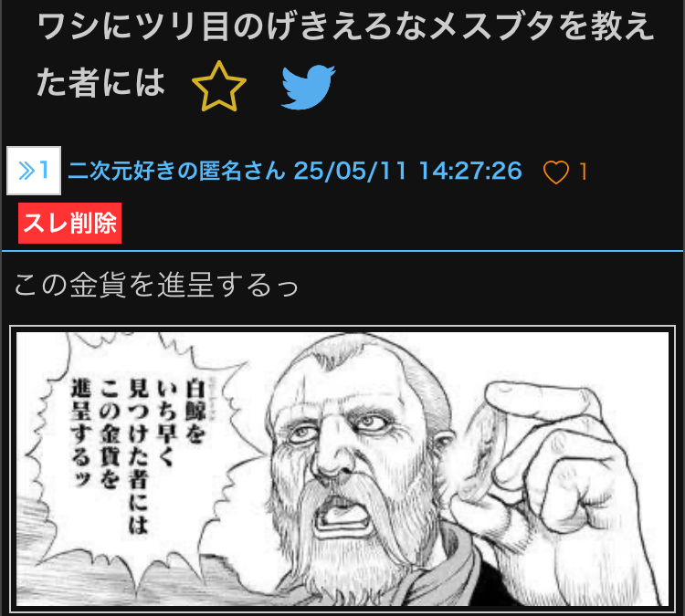
Task: Click the post text この金貨を進呈するっ
Action: click(x=156, y=285)
